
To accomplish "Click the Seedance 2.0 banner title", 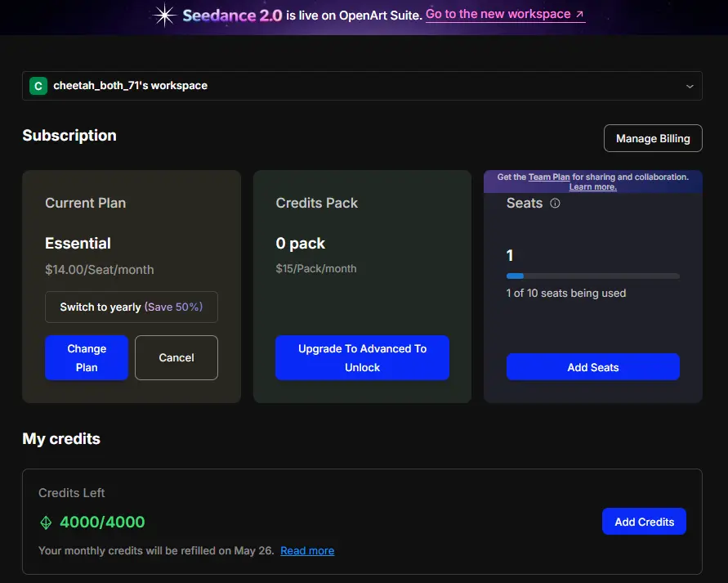I will 232,16.
